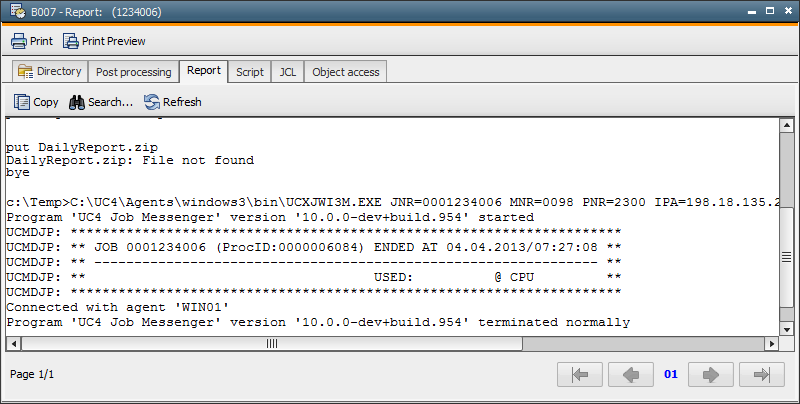Select the Report tab
800x404 pixels.
pyautogui.click(x=203, y=71)
